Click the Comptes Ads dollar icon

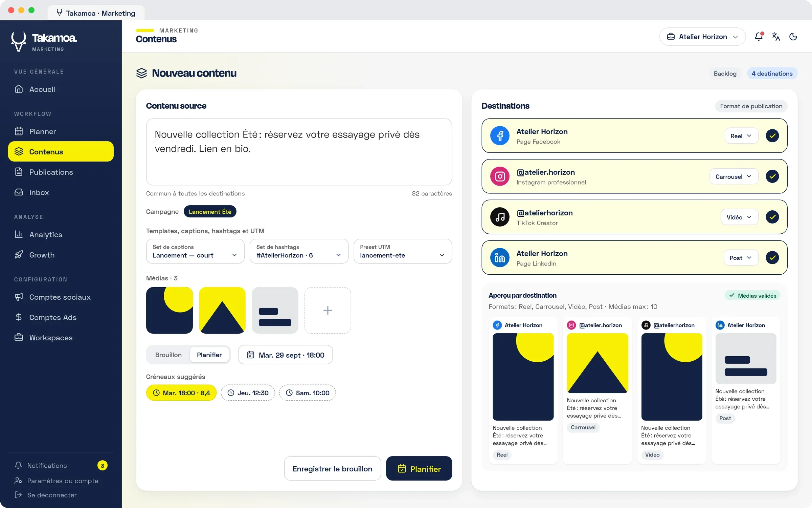pyautogui.click(x=19, y=317)
